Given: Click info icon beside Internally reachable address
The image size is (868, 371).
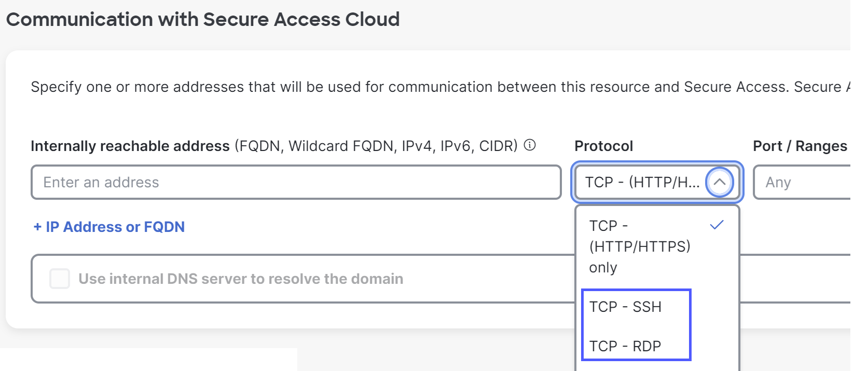Looking at the screenshot, I should coord(530,145).
